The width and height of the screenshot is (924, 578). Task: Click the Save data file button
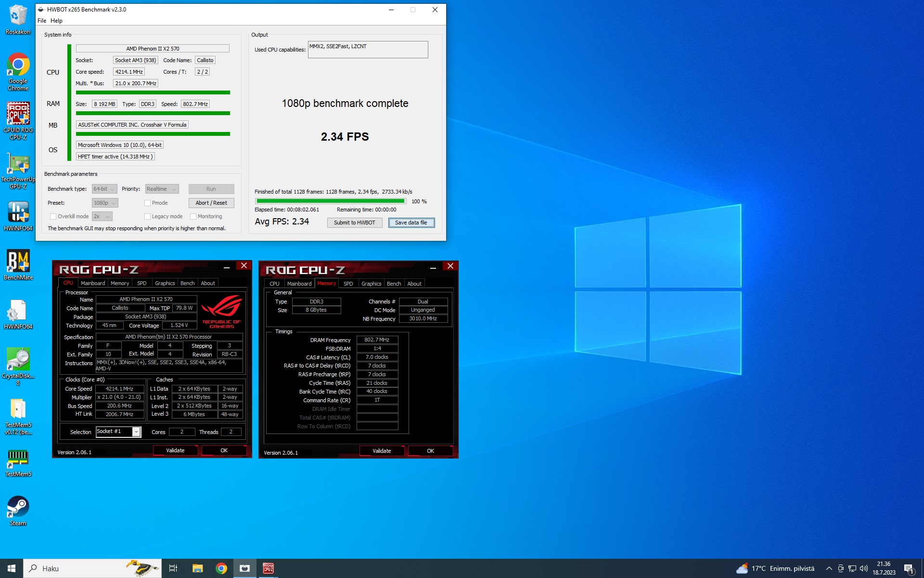coord(411,223)
